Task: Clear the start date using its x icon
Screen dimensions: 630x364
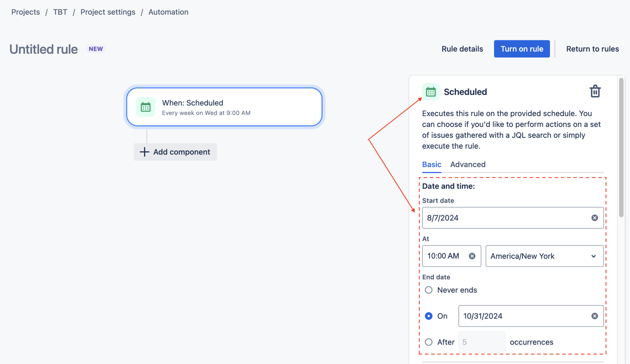Action: pyautogui.click(x=595, y=218)
